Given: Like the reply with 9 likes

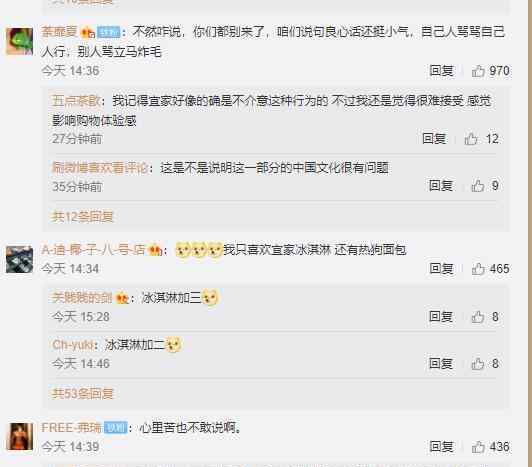Looking at the screenshot, I should coord(478,186).
